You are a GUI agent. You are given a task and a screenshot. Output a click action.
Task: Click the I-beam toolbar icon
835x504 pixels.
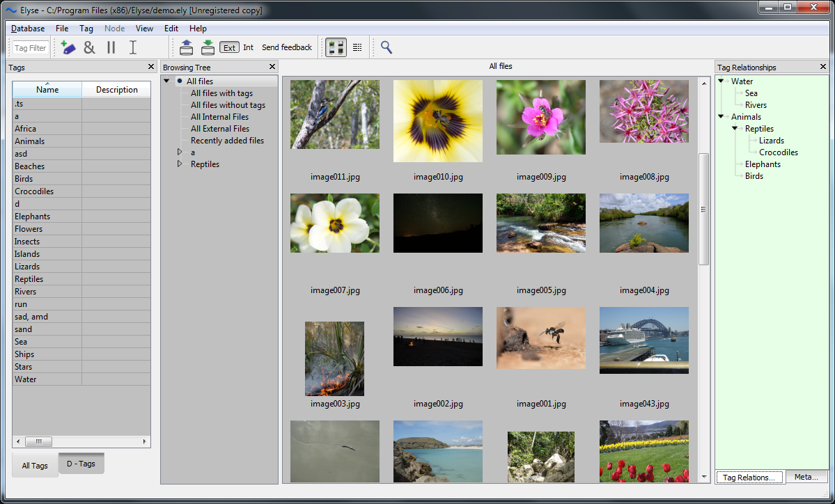132,47
